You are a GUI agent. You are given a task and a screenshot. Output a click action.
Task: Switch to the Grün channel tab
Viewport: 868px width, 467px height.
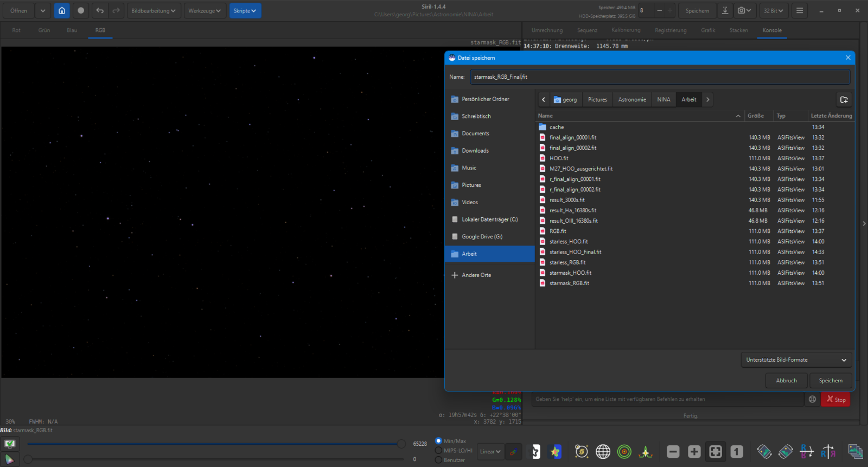click(44, 30)
